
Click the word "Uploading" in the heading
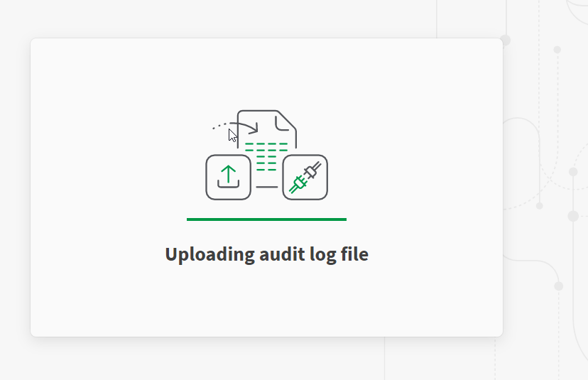(210, 255)
